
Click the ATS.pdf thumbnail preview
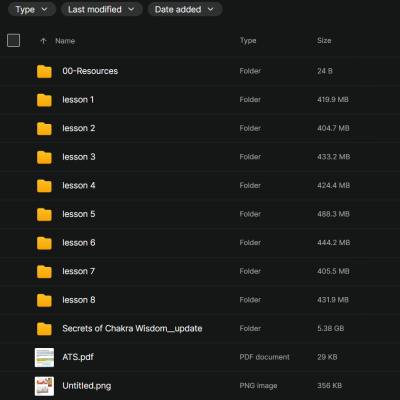coord(44,357)
